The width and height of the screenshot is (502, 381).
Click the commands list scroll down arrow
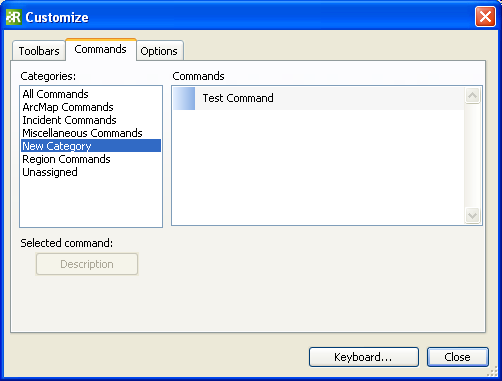[x=472, y=216]
